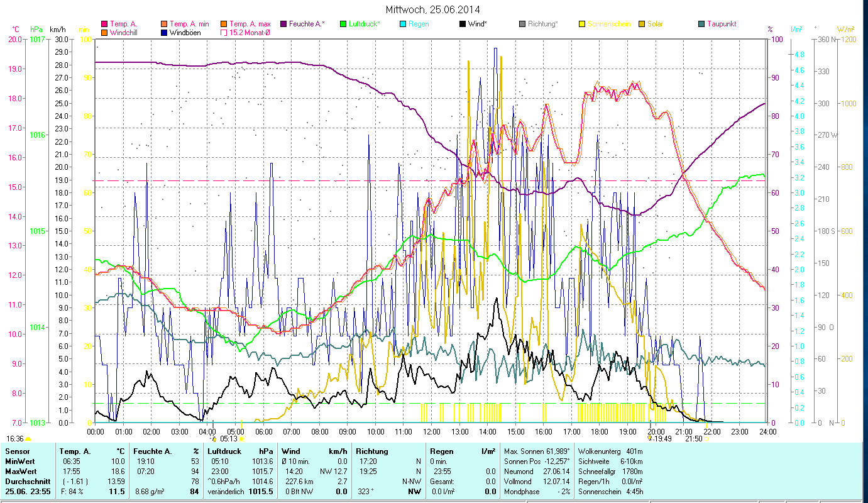Click the Wind* legend label
This screenshot has height=503, width=868.
479,24
